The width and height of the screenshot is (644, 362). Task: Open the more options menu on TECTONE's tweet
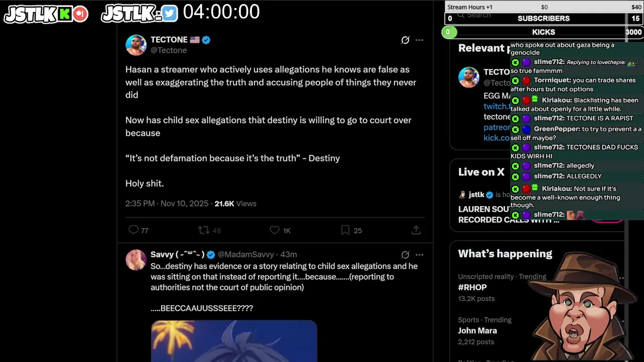point(419,40)
